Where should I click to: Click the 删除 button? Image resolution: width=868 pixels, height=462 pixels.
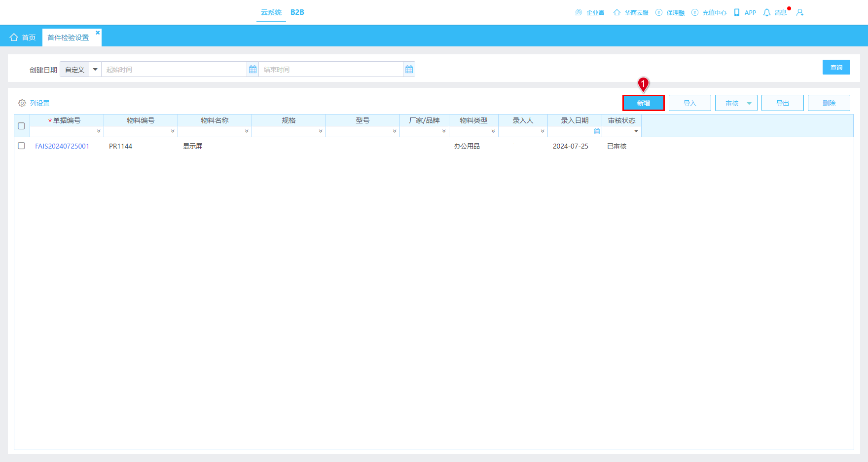click(x=829, y=103)
